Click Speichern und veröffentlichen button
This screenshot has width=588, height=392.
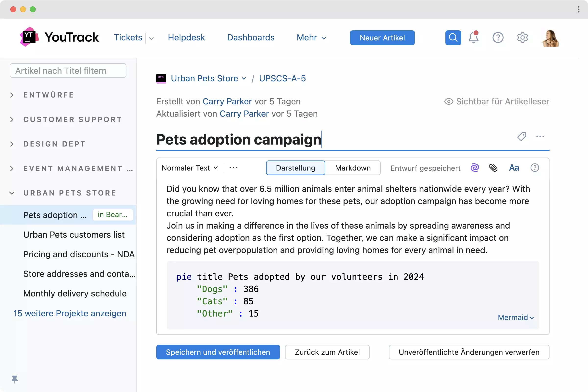[218, 352]
